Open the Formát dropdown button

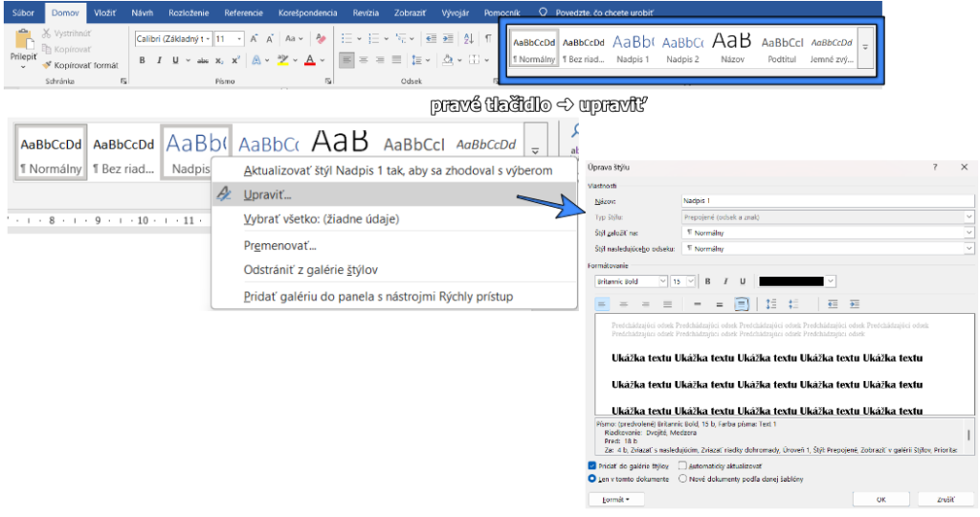coord(615,500)
